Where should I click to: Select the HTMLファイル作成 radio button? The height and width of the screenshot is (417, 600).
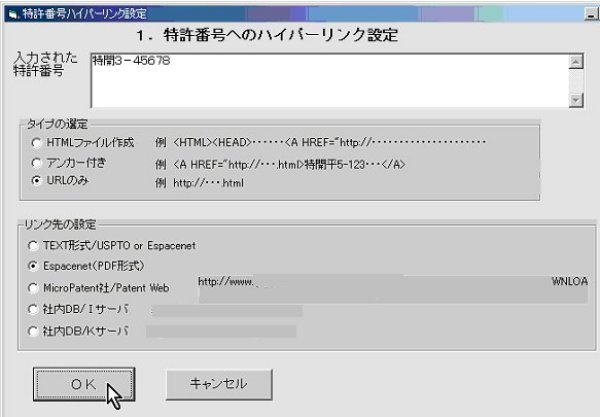(x=37, y=143)
